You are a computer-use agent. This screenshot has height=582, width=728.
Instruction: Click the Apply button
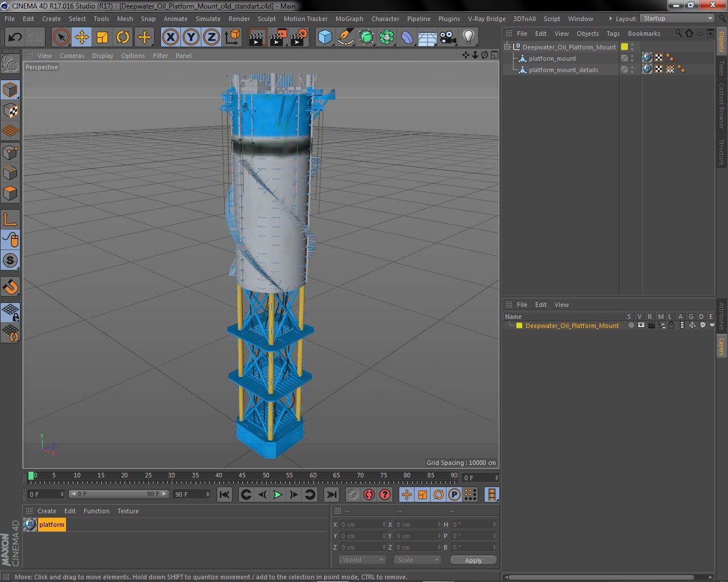click(473, 560)
